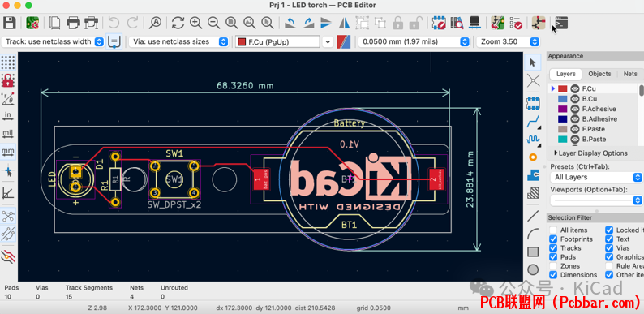Undo the last edit
This screenshot has height=314, width=644.
tap(114, 23)
